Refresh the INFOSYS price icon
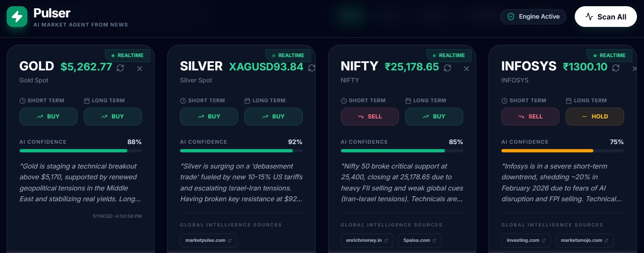 pos(616,67)
